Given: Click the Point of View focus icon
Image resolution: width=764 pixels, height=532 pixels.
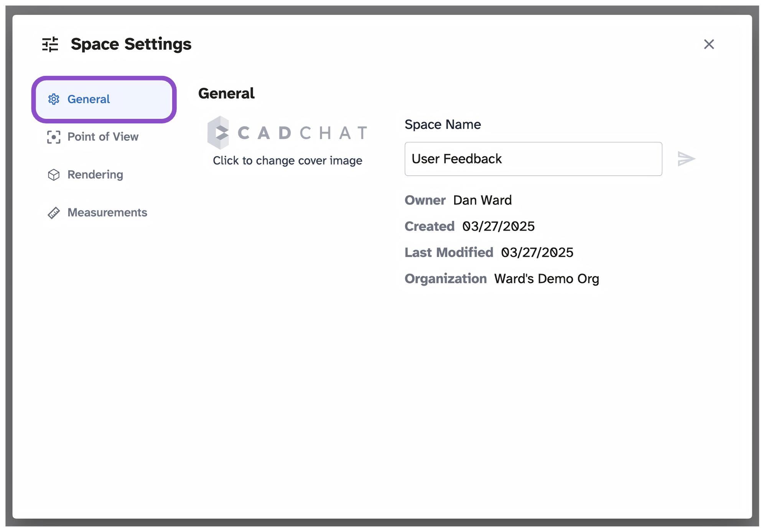Looking at the screenshot, I should [54, 137].
